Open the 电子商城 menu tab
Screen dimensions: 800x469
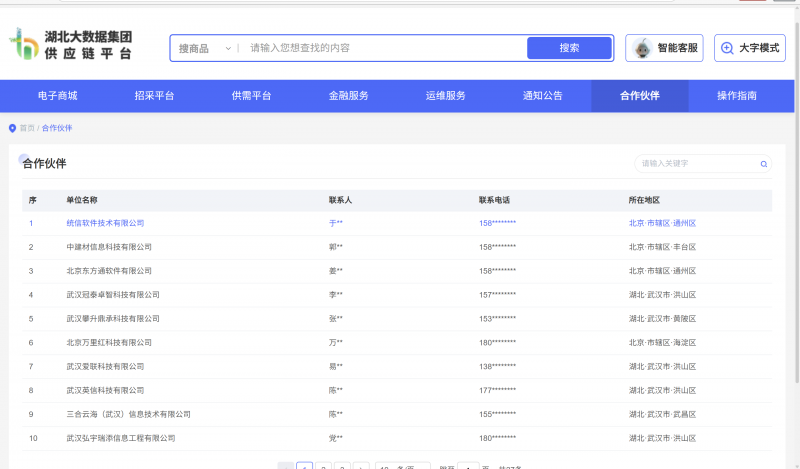[x=57, y=96]
